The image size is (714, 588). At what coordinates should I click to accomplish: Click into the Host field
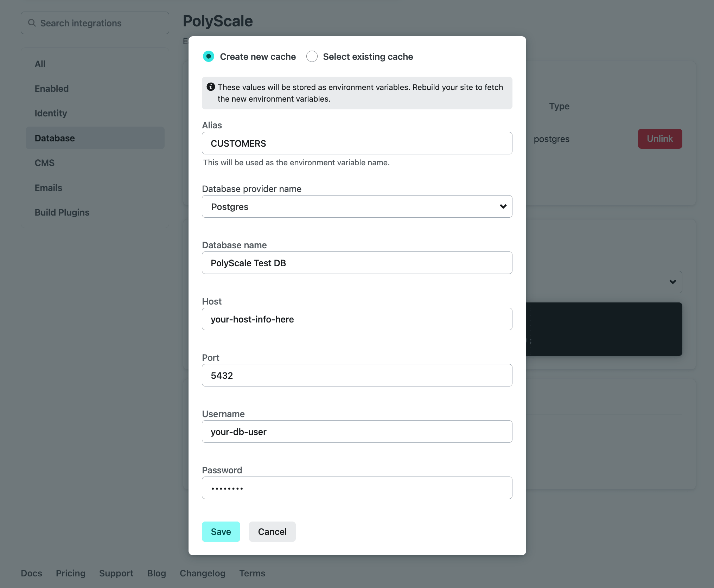pyautogui.click(x=357, y=319)
